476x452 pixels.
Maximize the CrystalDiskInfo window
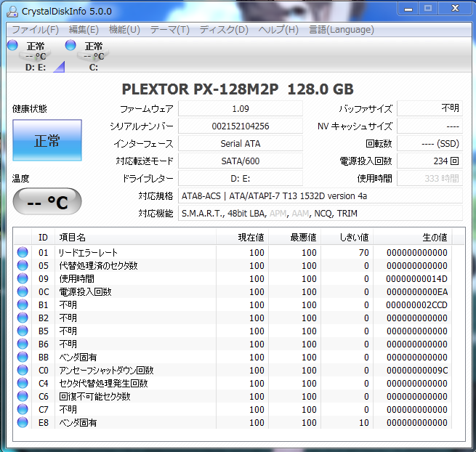click(428, 9)
